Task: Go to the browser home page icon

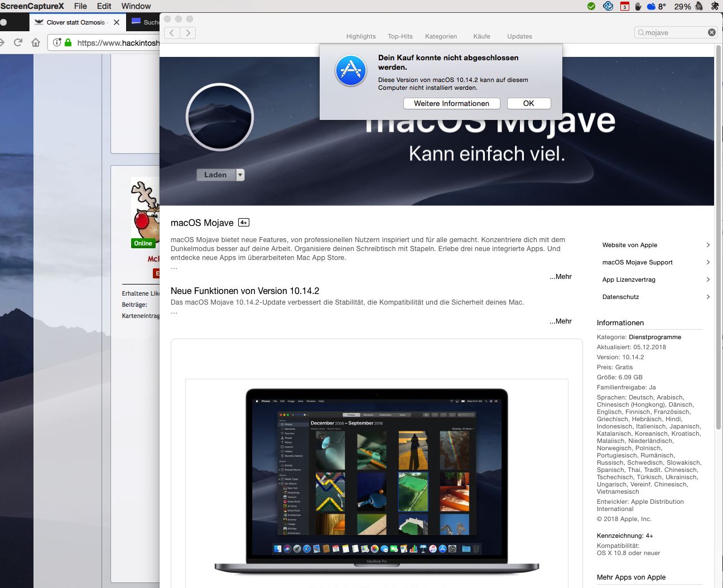Action: coord(36,42)
